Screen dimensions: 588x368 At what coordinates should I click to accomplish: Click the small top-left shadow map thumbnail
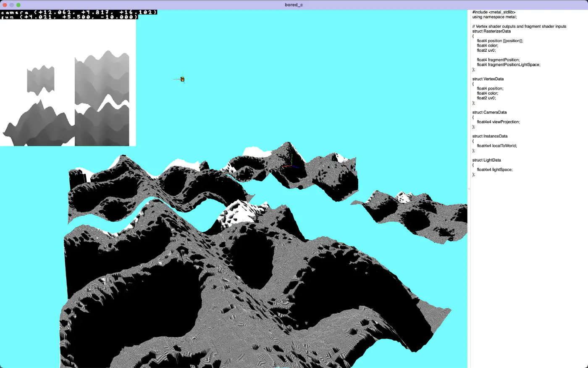tap(41, 79)
